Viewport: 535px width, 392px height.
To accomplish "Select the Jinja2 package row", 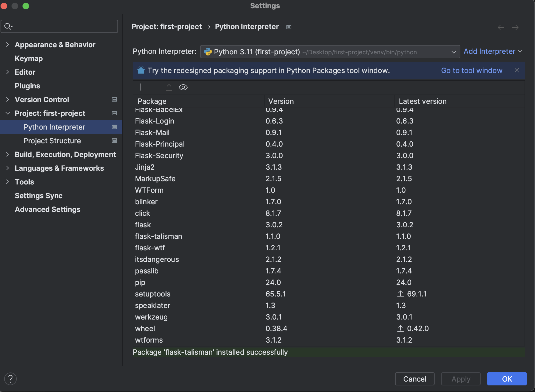I will point(329,167).
